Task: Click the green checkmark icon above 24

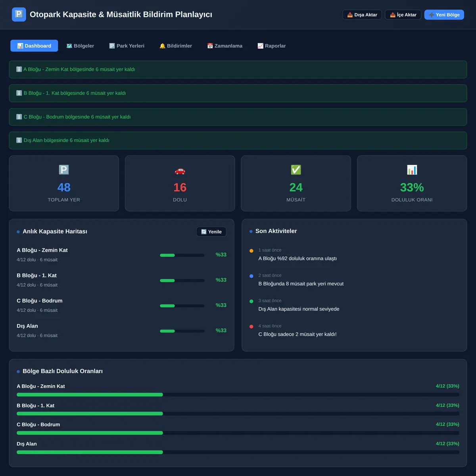Action: pyautogui.click(x=296, y=170)
